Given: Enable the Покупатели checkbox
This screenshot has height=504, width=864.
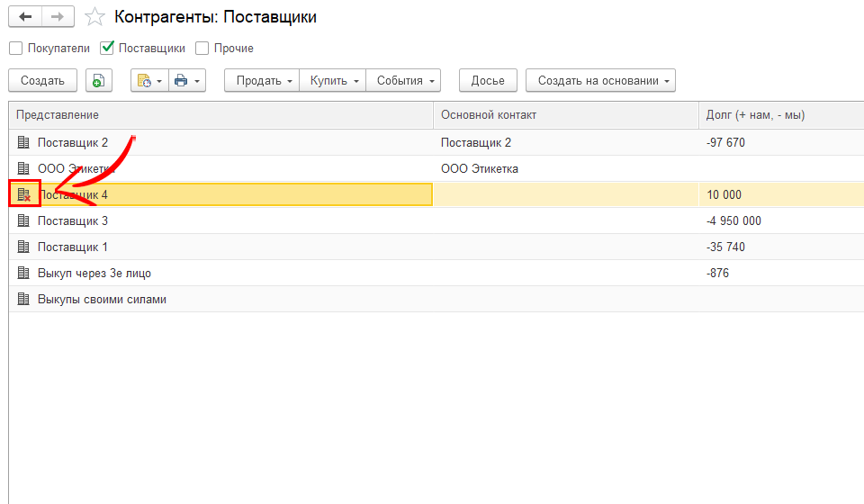Looking at the screenshot, I should pos(15,49).
